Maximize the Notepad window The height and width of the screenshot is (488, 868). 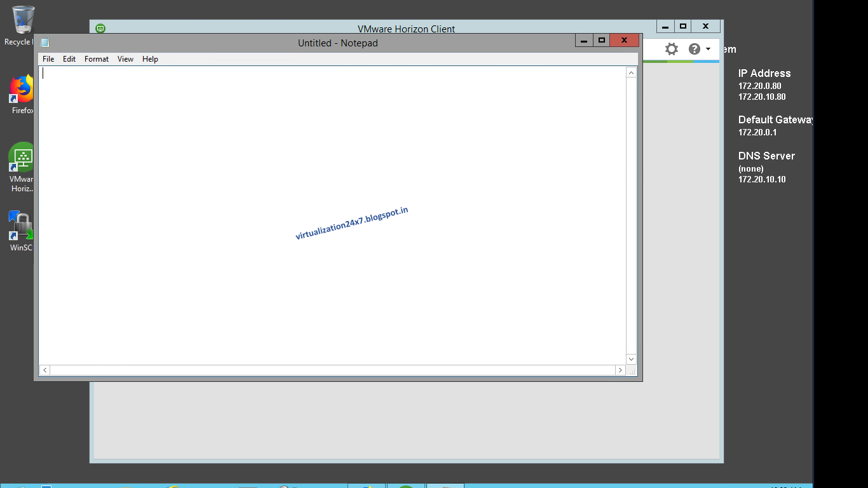point(601,41)
